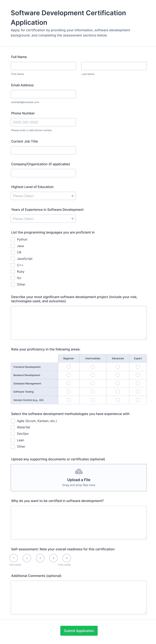This screenshot has width=156, height=644.
Task: Select the DevOps methodology checkbox
Action: (x=13, y=434)
